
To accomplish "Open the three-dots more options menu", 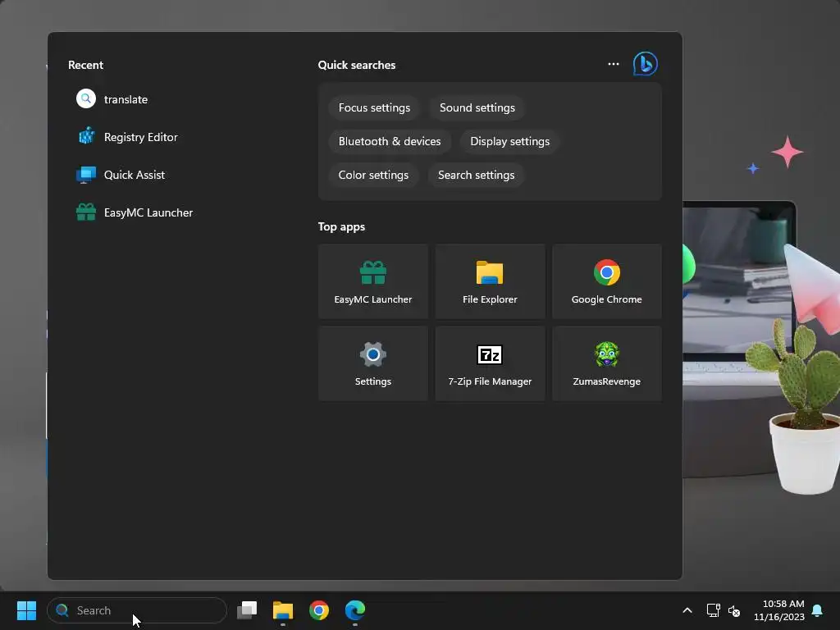I will coord(614,64).
